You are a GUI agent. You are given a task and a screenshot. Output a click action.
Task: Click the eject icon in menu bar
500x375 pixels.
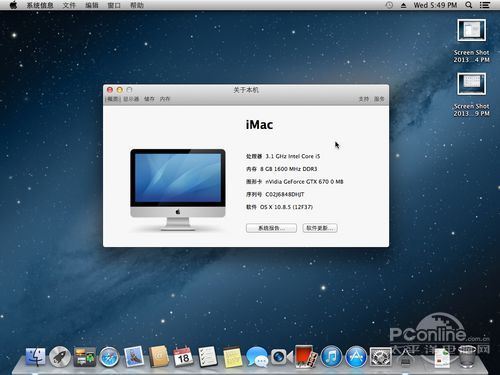tap(403, 5)
